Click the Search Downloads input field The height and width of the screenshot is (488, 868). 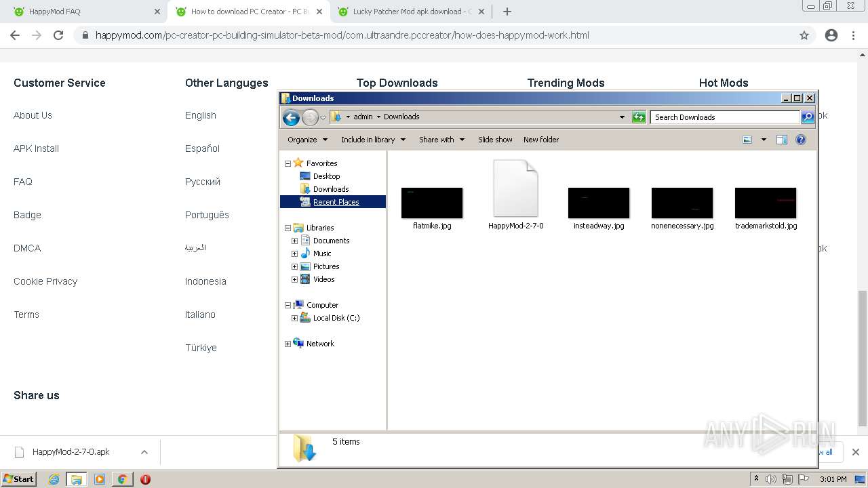pos(724,117)
